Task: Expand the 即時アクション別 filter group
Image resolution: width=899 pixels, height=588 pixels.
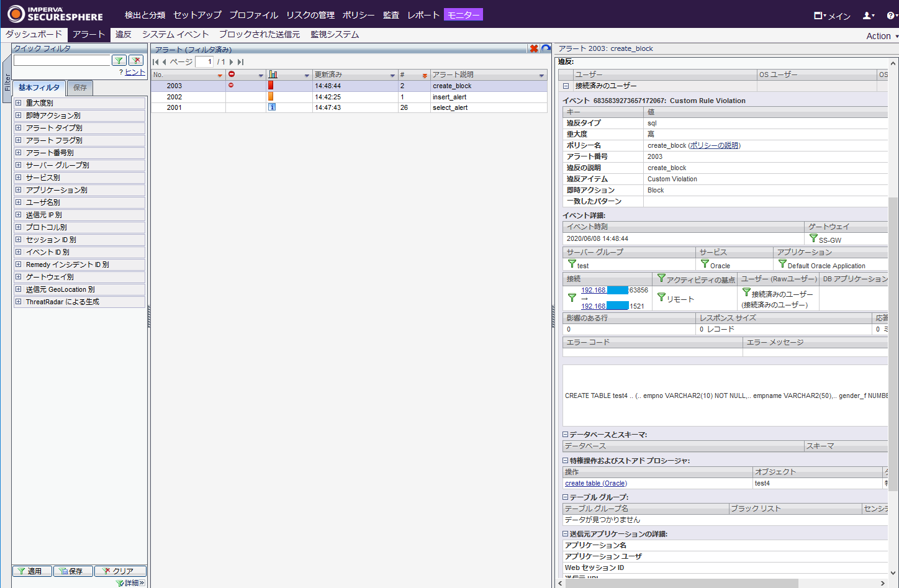Action: click(x=19, y=115)
